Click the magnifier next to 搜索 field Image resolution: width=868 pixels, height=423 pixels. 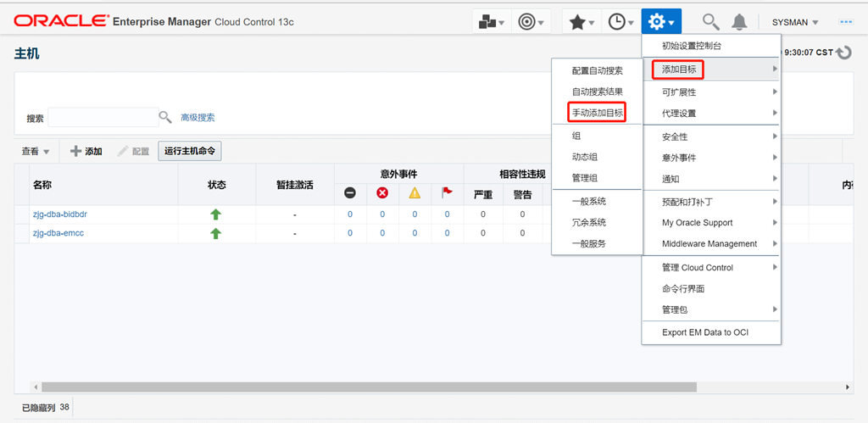point(165,117)
